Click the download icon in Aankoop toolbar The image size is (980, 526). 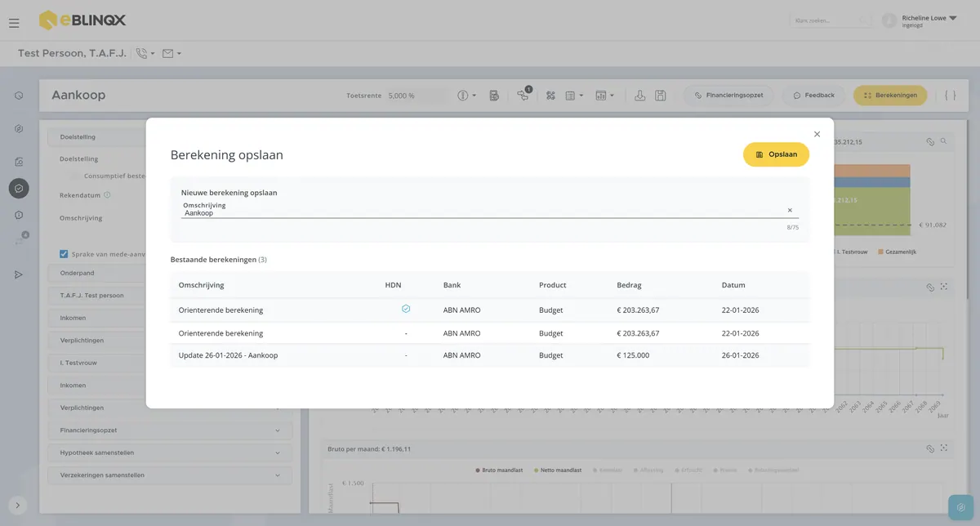pyautogui.click(x=640, y=96)
